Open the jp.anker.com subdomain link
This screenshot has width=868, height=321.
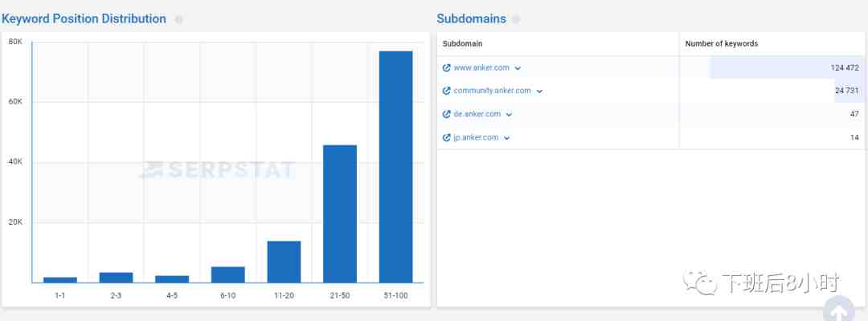(476, 137)
